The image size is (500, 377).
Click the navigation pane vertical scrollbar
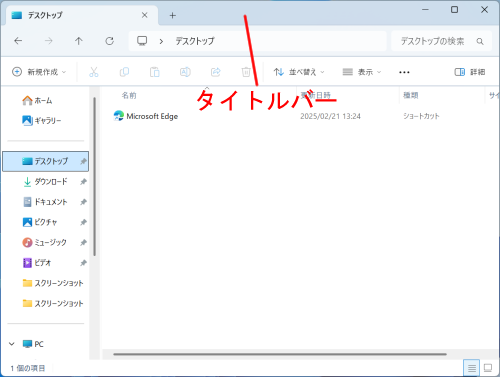[95, 177]
